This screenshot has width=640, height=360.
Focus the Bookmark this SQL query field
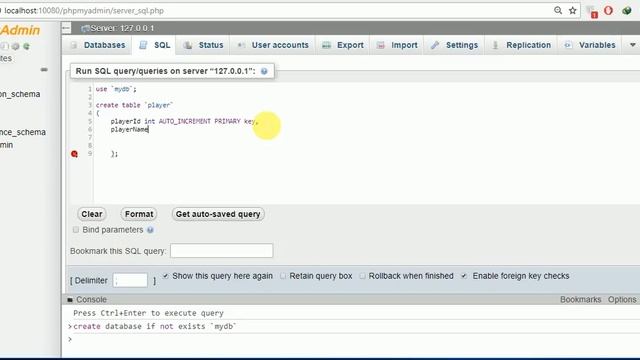pyautogui.click(x=222, y=251)
